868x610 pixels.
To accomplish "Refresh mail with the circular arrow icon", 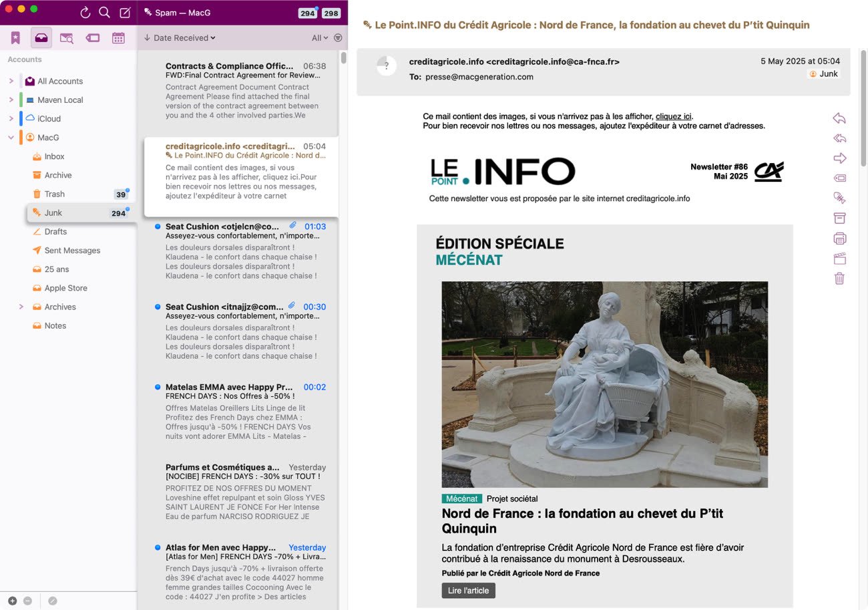I will tap(85, 13).
